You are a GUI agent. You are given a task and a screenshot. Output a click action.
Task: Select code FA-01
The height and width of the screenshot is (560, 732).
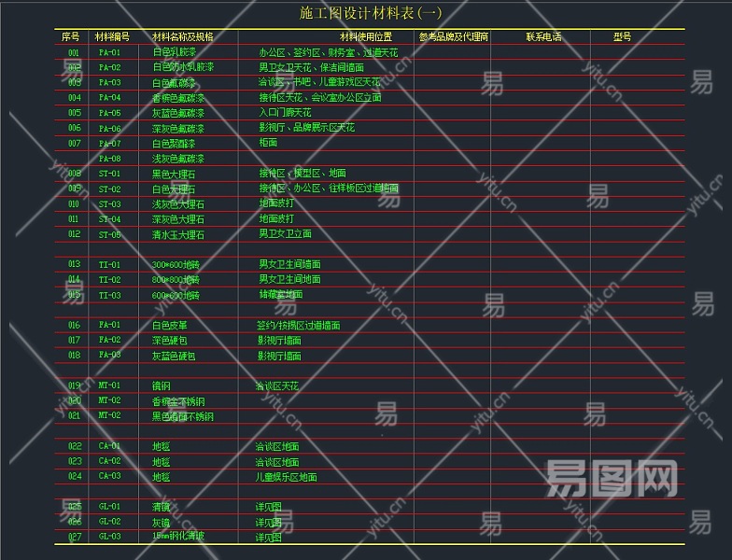tap(110, 325)
